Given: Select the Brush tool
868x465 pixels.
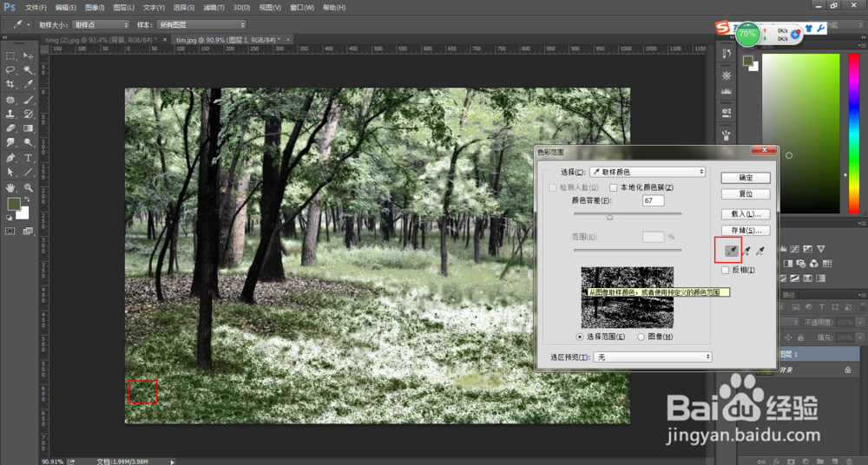Looking at the screenshot, I should pyautogui.click(x=29, y=100).
